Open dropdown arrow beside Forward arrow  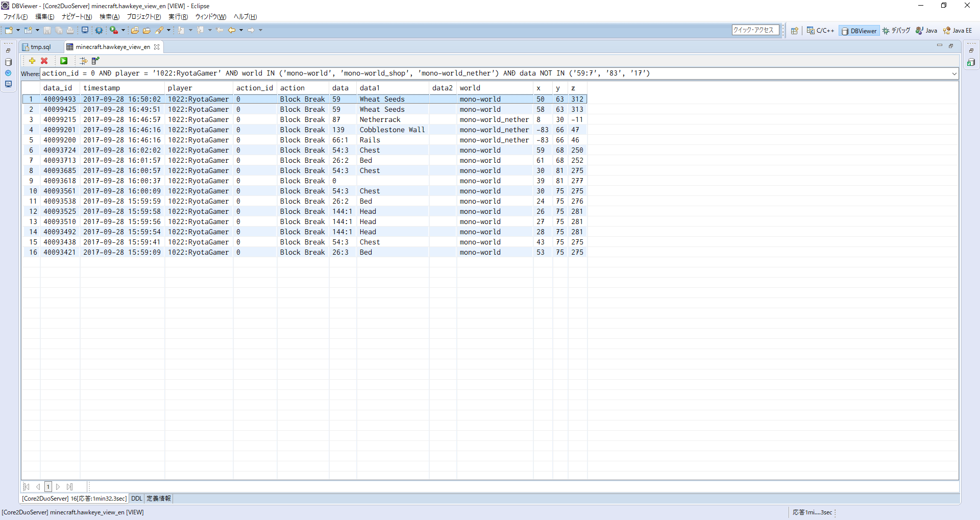click(260, 31)
